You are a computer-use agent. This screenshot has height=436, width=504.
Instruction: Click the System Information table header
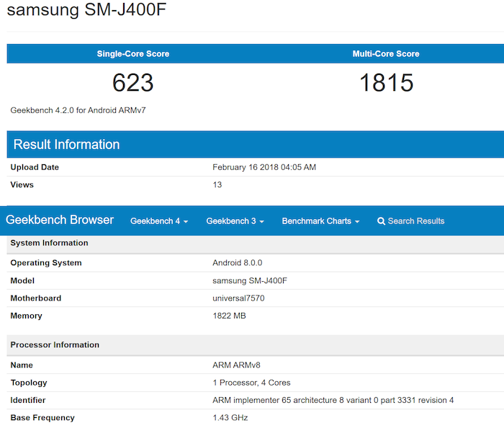point(49,244)
